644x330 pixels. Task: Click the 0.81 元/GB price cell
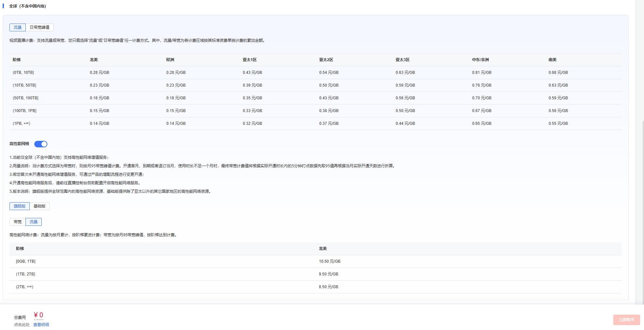click(x=482, y=73)
